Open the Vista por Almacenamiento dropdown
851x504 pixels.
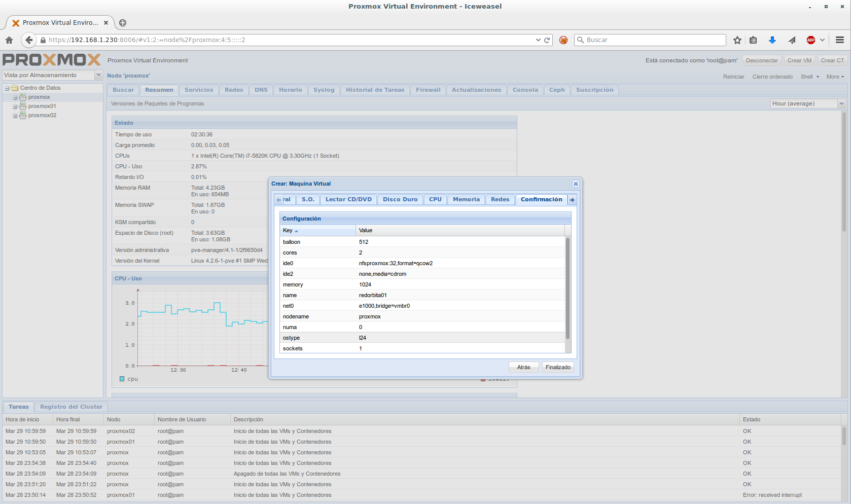pyautogui.click(x=98, y=75)
